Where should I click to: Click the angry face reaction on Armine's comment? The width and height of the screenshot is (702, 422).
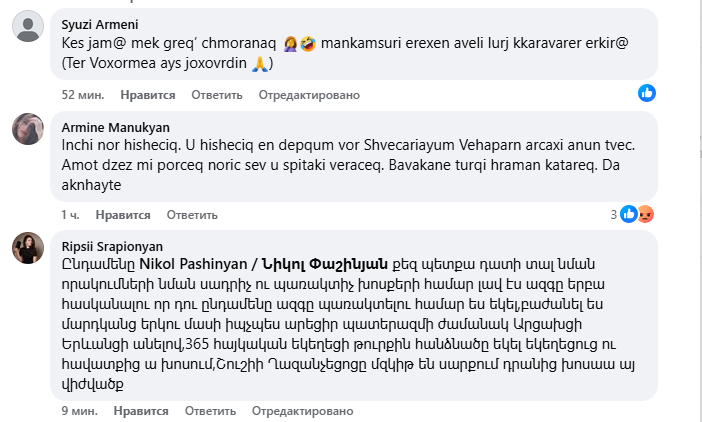coord(645,213)
